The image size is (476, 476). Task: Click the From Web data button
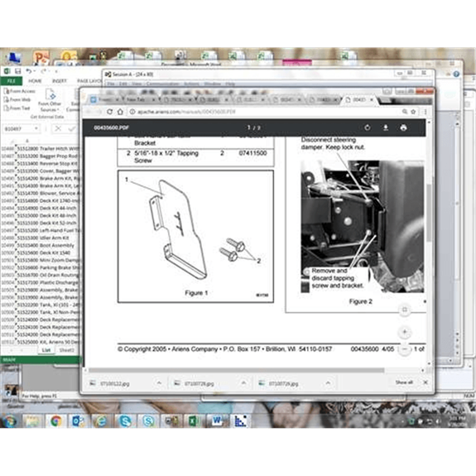coord(17,99)
